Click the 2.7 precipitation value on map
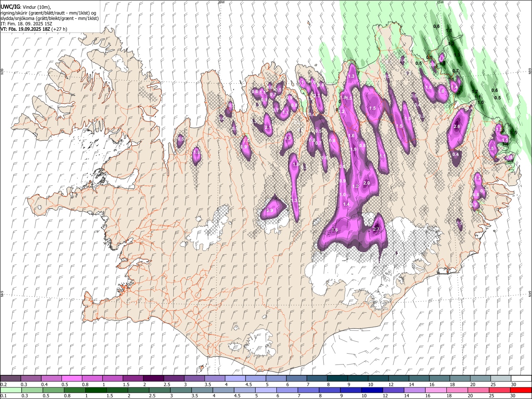 (x=377, y=229)
